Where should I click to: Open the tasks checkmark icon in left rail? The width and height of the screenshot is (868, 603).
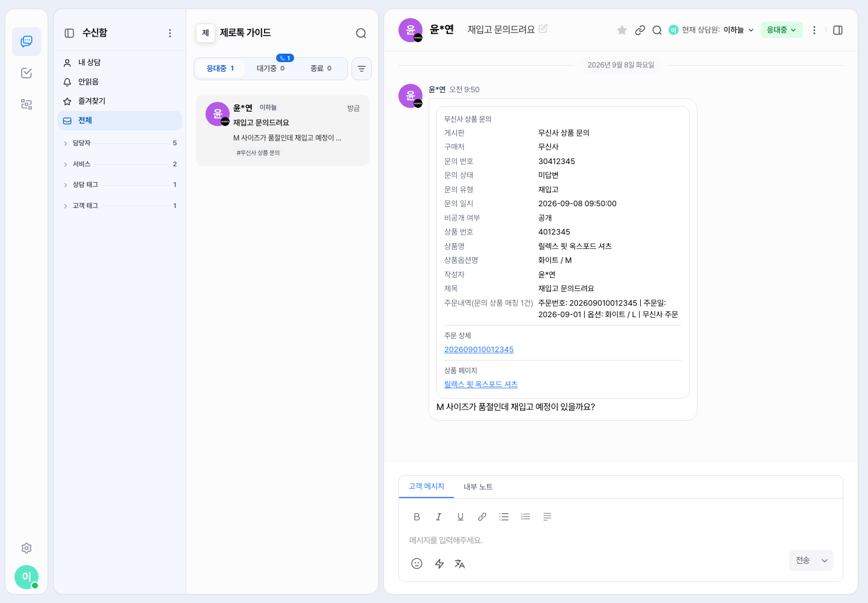click(x=27, y=73)
